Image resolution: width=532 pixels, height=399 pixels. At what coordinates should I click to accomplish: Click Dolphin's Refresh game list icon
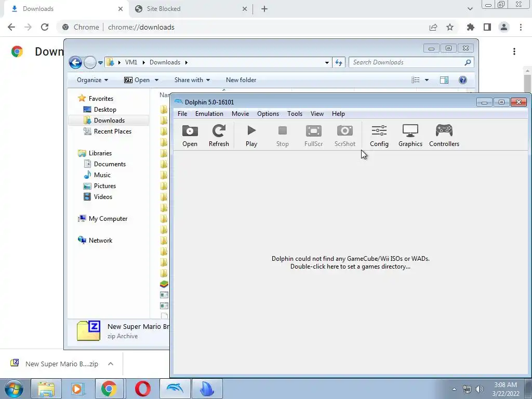[219, 136]
